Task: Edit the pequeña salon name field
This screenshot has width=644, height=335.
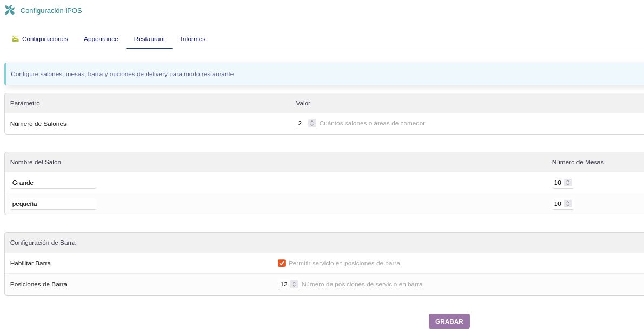Action: click(x=53, y=204)
